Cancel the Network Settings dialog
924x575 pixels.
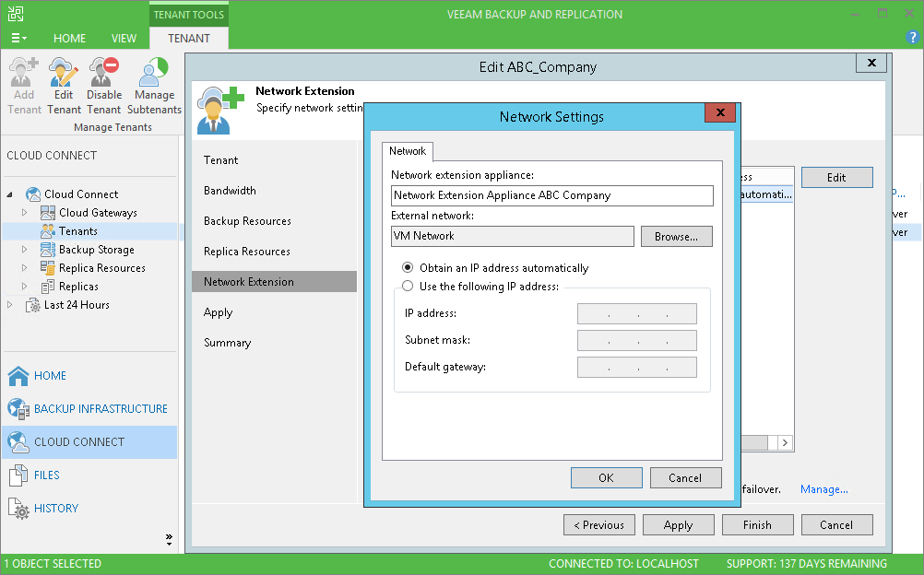(x=685, y=478)
